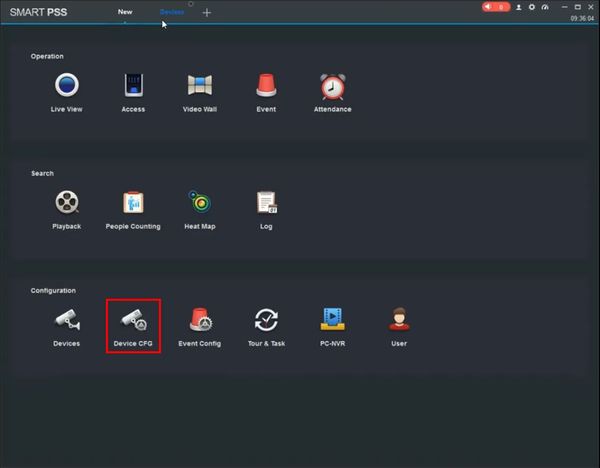Add a new tab with plus button
The image size is (600, 468).
pyautogui.click(x=207, y=13)
